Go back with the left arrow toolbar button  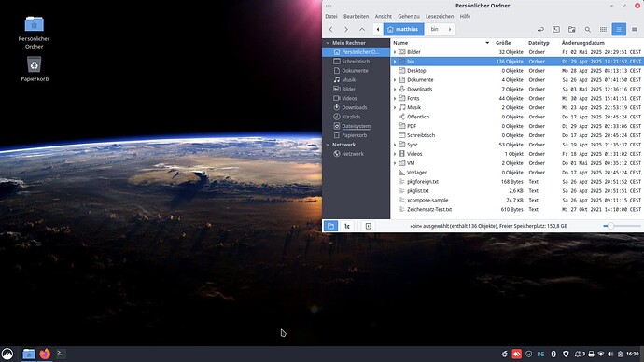pyautogui.click(x=331, y=29)
